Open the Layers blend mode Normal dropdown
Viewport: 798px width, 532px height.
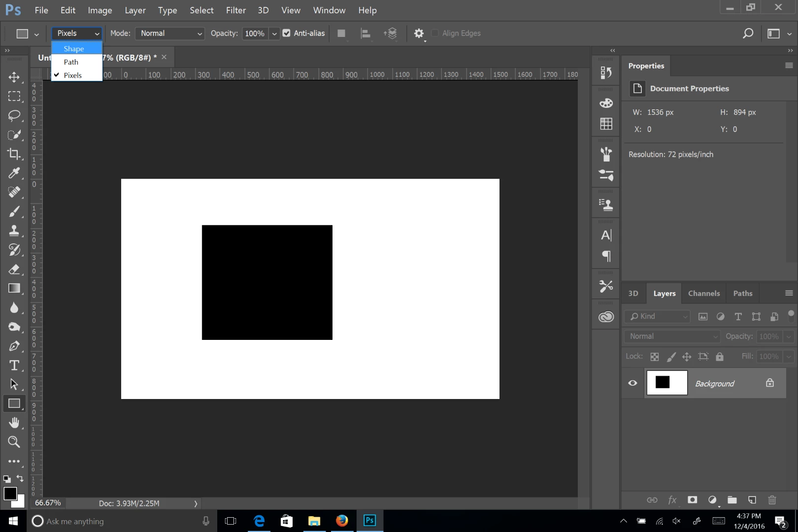tap(672, 336)
